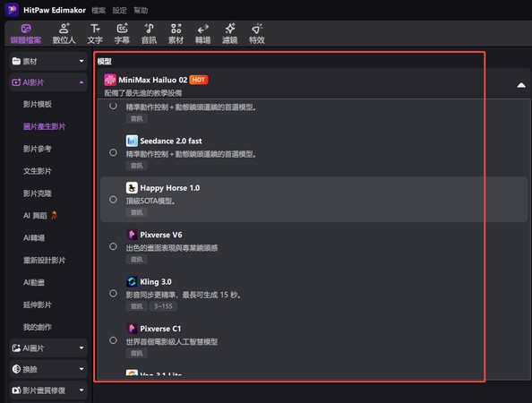Image resolution: width=532 pixels, height=403 pixels.
Task: Select the Pixverse V6 model entry
Action: tap(313, 246)
